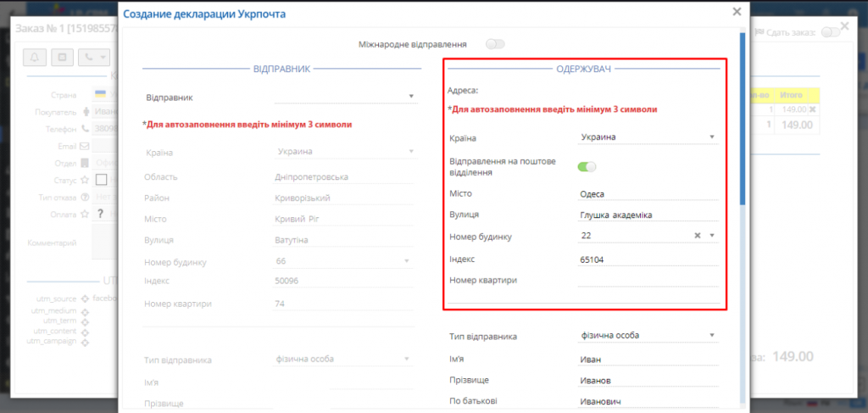Click the ОДЕРЖУВАЧ section heading

click(x=583, y=69)
